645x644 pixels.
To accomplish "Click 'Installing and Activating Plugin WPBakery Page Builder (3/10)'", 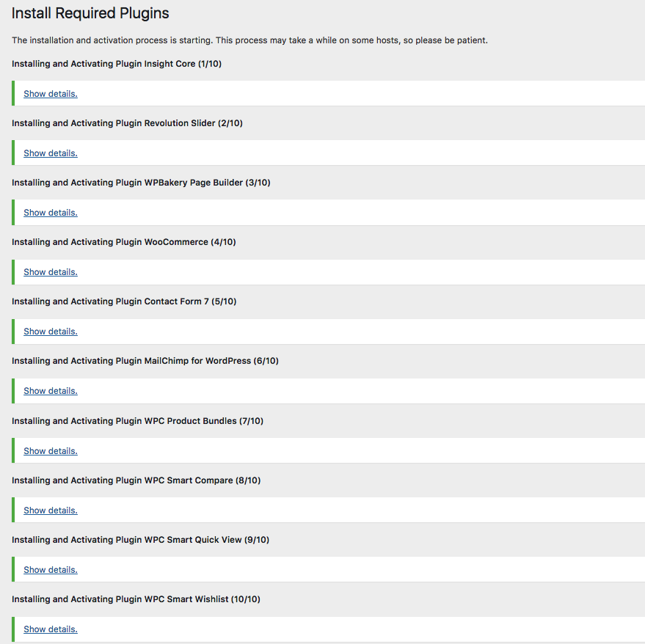I will pyautogui.click(x=141, y=183).
